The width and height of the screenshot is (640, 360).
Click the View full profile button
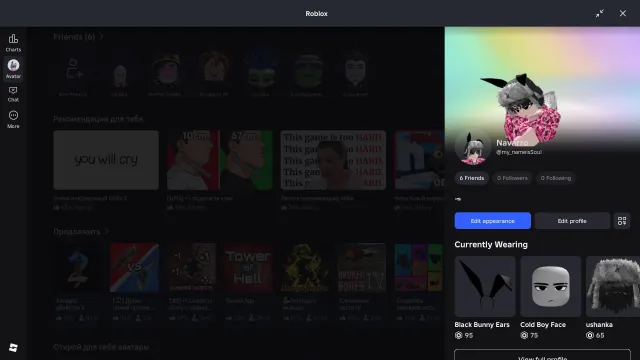542,355
